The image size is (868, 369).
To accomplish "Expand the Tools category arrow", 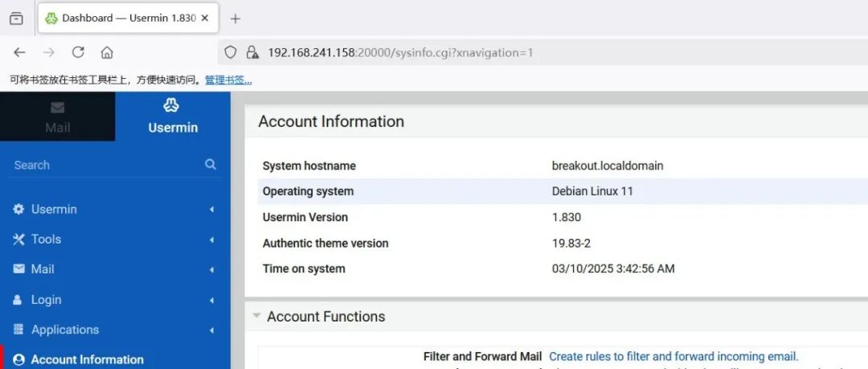I will point(211,240).
